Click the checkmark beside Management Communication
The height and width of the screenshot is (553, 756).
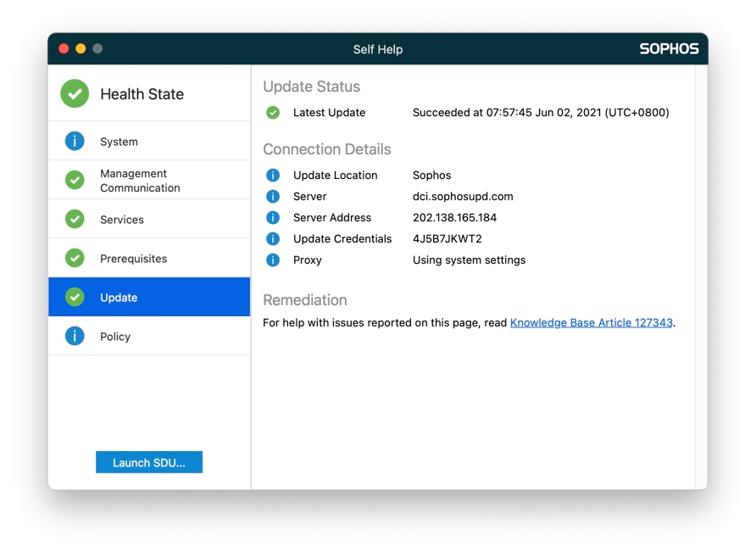click(x=74, y=180)
